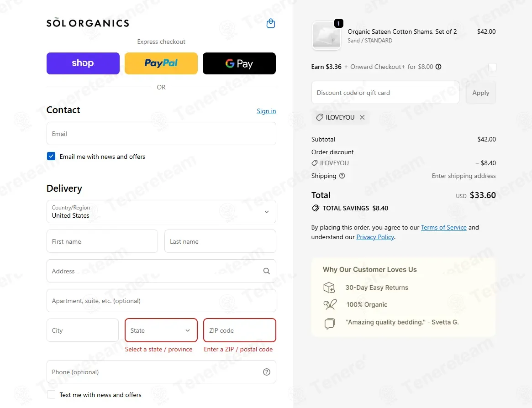Open the Terms of Service link
Screen dimensions: 532x408
[443, 227]
